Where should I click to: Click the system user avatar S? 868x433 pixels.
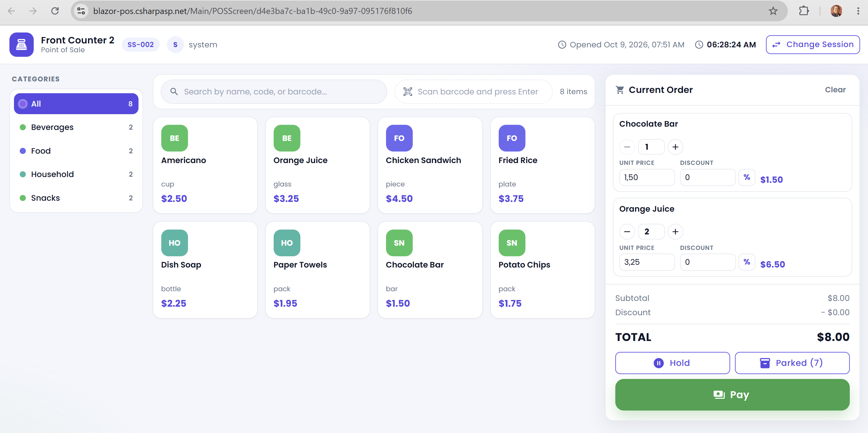[175, 44]
